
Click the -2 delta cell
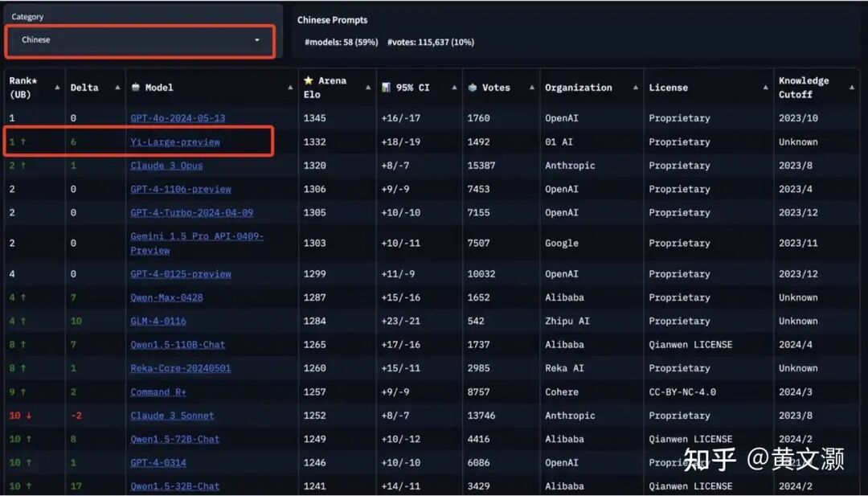coord(76,415)
